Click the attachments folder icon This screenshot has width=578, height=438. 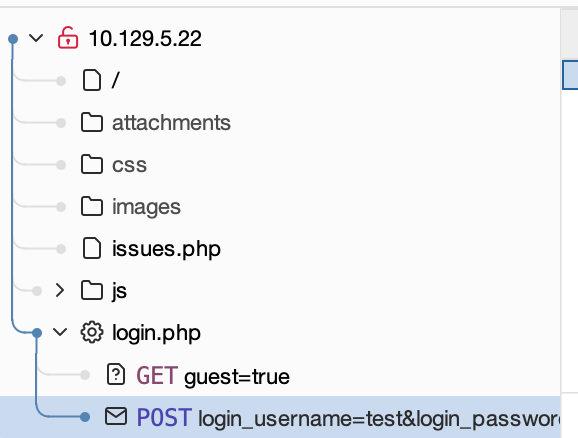tap(92, 122)
